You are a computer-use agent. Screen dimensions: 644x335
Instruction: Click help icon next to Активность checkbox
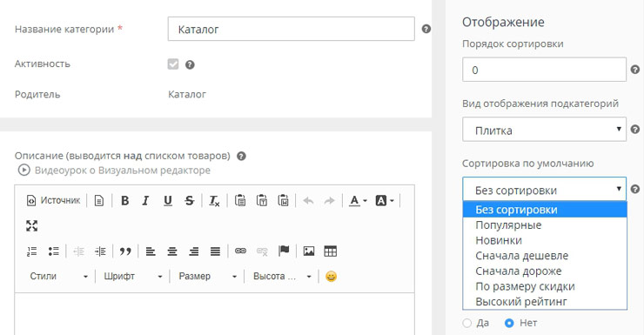190,64
